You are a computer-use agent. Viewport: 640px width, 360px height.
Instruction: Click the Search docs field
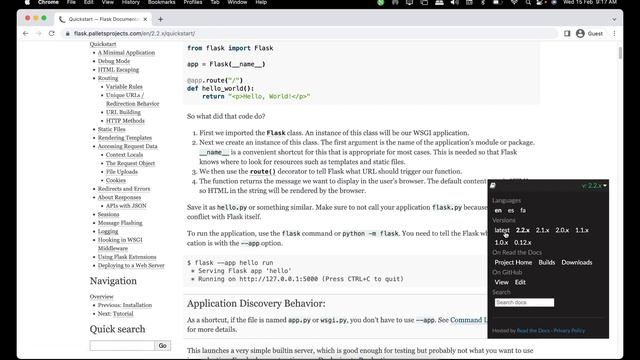524,302
